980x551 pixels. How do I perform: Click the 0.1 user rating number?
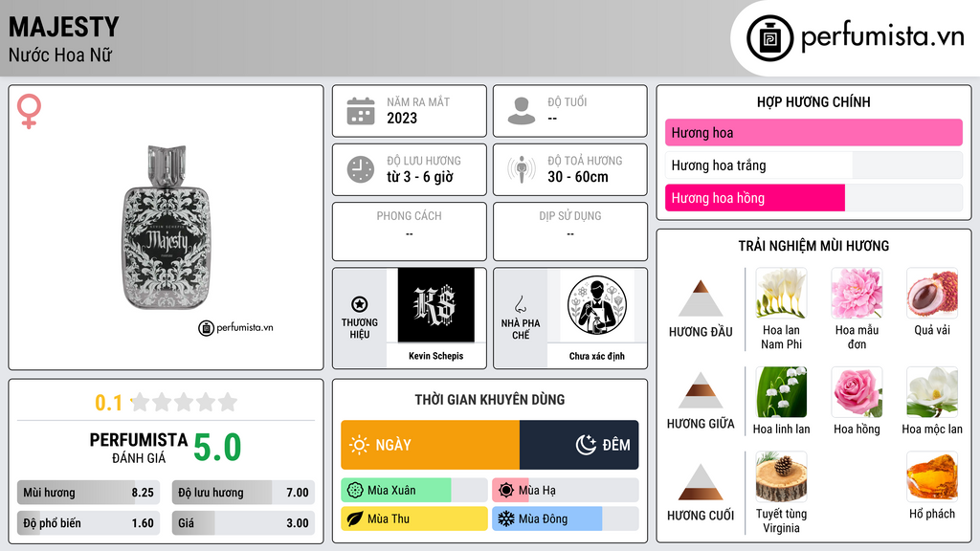[x=108, y=403]
